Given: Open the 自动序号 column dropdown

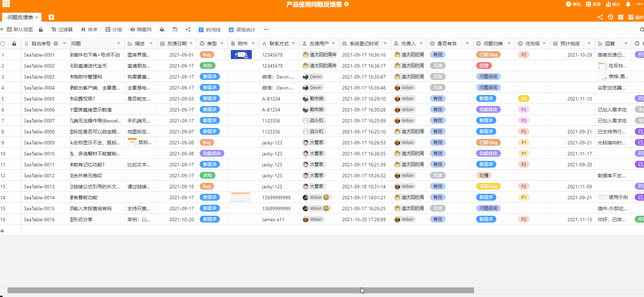Looking at the screenshot, I should pos(64,44).
